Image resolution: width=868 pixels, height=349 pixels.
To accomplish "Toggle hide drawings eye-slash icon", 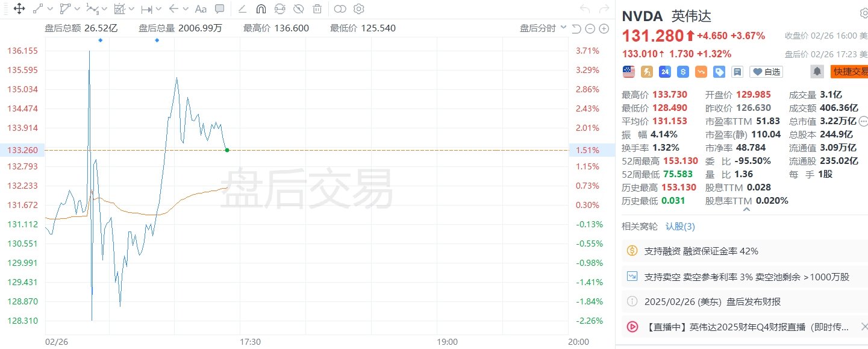I will tap(298, 9).
